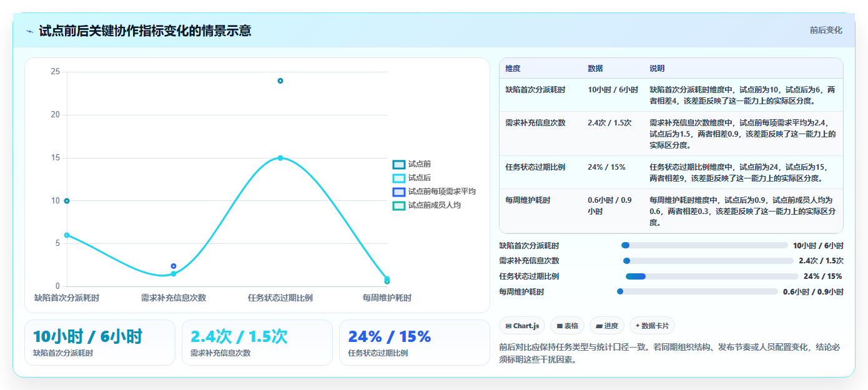Toggle the 试点后 legend item
This screenshot has height=390, width=868.
(412, 178)
